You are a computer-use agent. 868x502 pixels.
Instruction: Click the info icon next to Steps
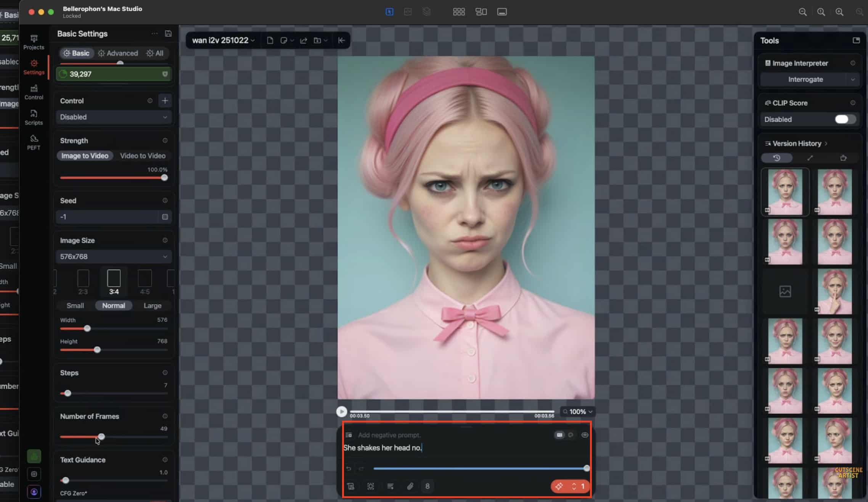pos(165,373)
